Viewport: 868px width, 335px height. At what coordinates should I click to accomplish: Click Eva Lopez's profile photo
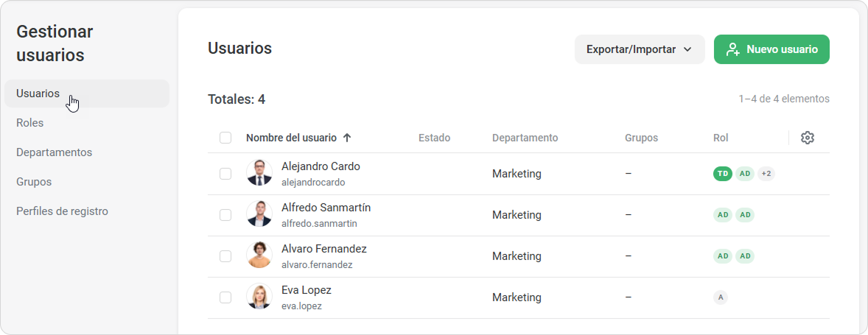click(x=259, y=297)
